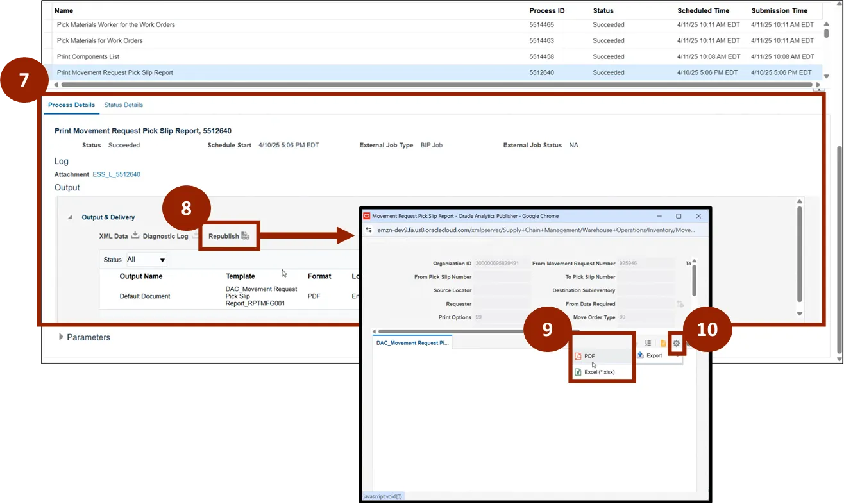Expand the Parameters section

62,337
